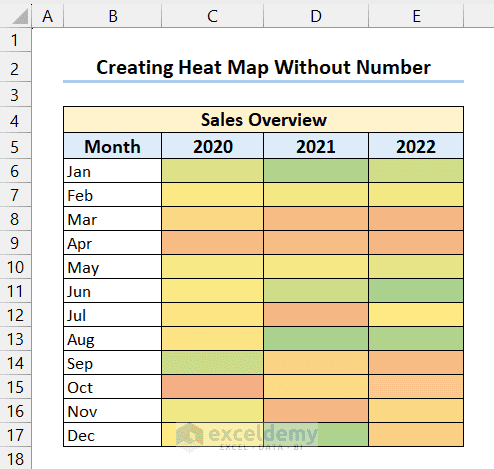The image size is (494, 469).
Task: Select row 9 header
Action: click(x=15, y=243)
